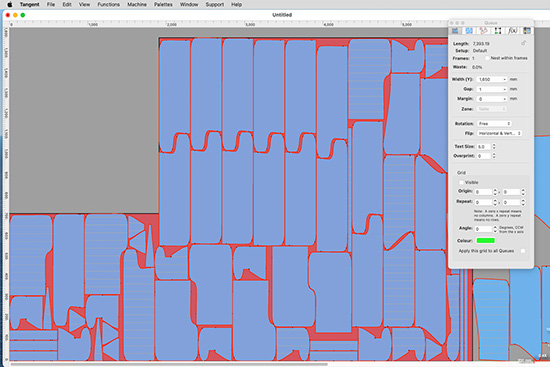Check Apply this grid to all Queues

[523, 251]
